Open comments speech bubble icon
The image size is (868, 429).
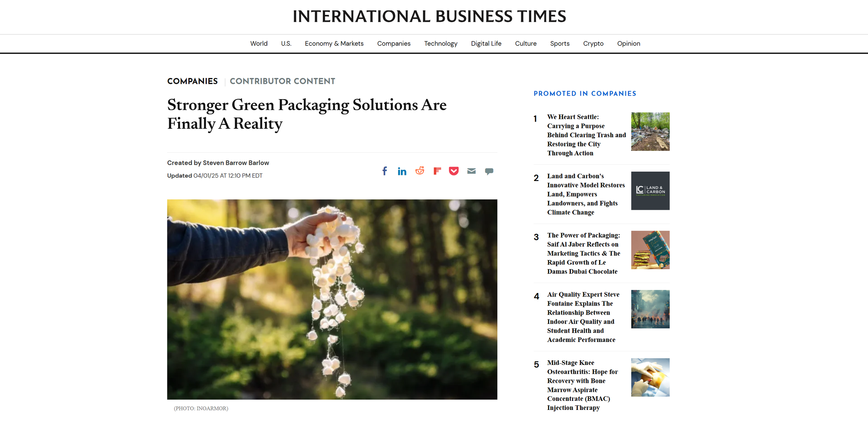coord(489,171)
